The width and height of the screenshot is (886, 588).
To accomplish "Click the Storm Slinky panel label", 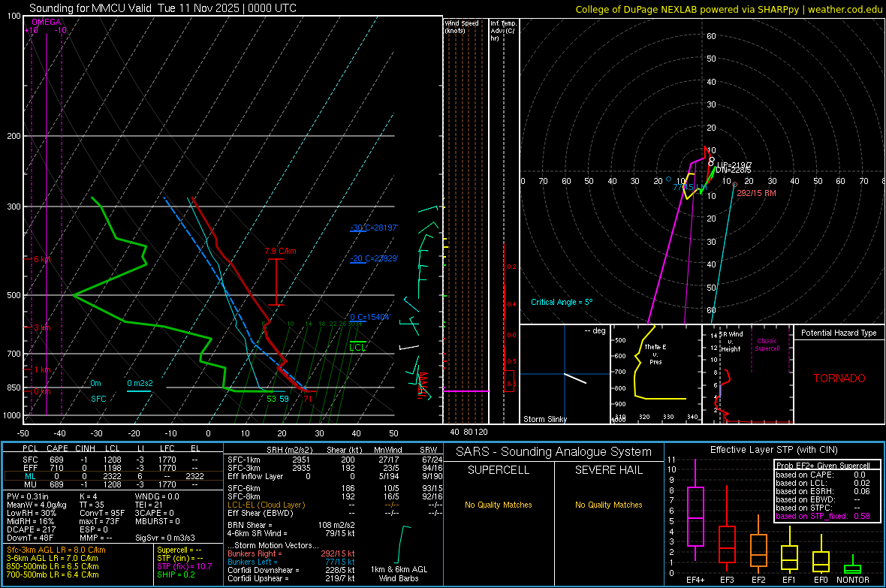I will [544, 419].
